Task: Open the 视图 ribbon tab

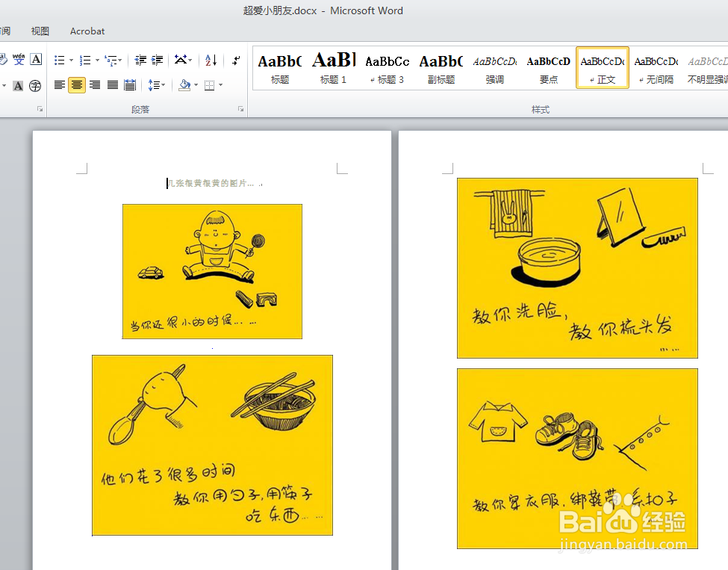Action: [40, 31]
